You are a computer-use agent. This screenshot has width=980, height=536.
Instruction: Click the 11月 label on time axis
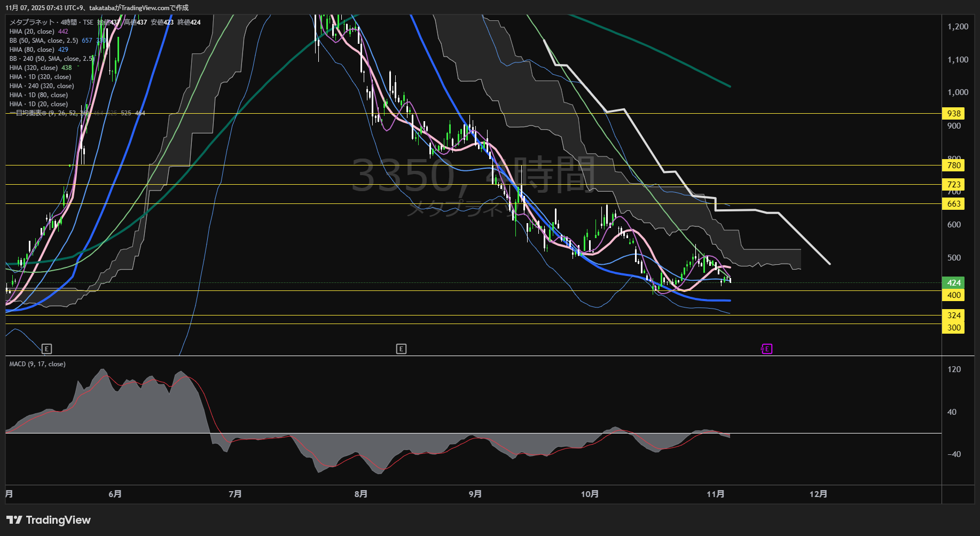coord(715,494)
